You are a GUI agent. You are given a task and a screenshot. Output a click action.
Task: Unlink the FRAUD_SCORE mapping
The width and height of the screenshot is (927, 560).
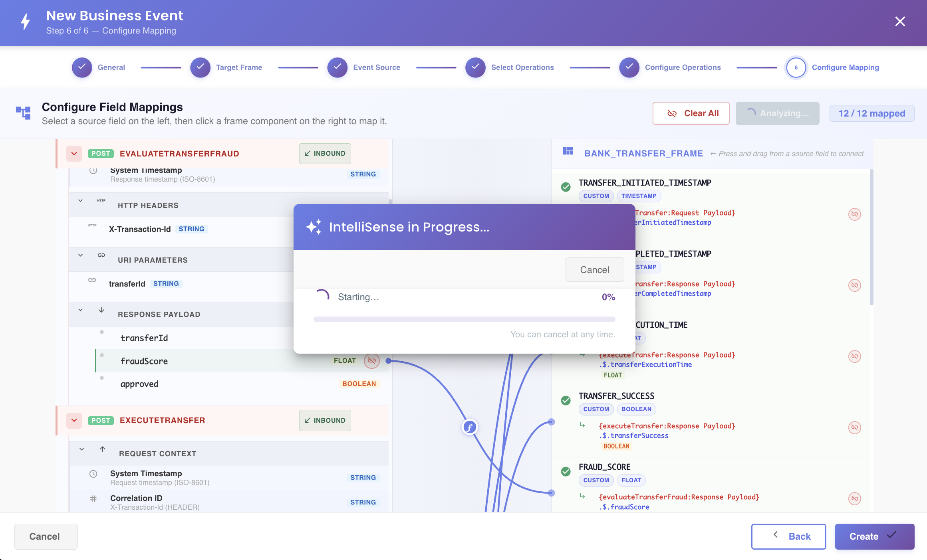(x=855, y=499)
